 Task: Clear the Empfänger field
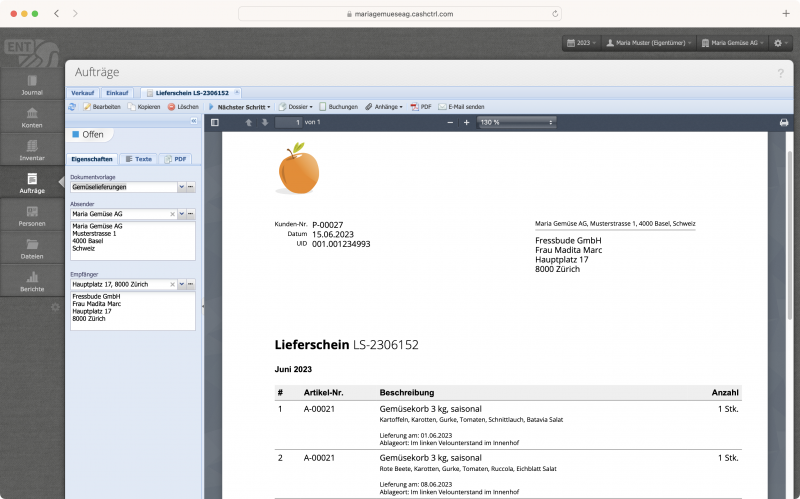coord(172,284)
